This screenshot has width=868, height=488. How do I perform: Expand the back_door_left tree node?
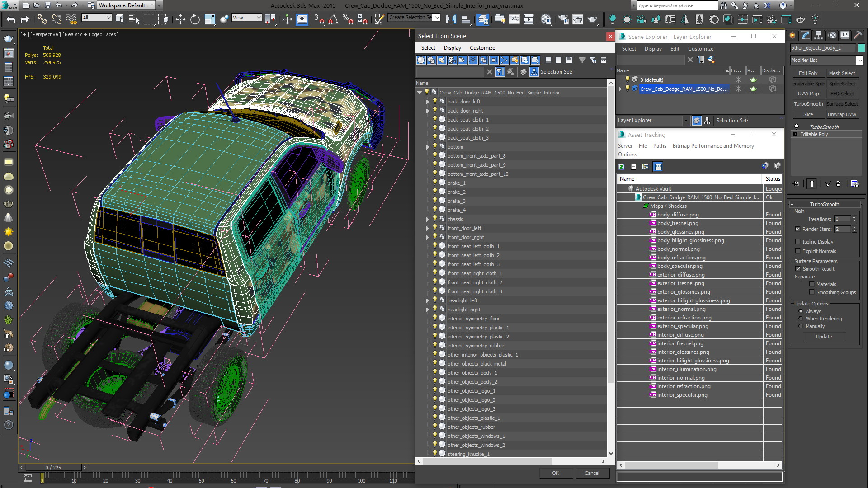tap(428, 102)
